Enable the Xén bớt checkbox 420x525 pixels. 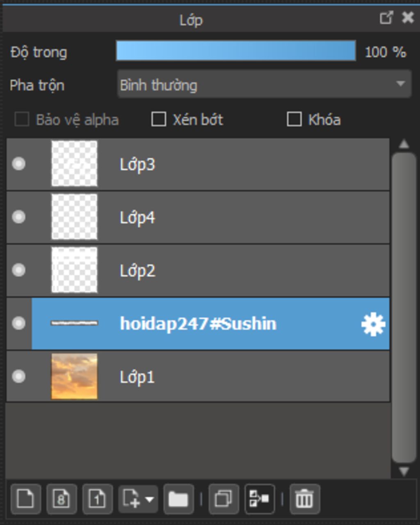pos(159,119)
